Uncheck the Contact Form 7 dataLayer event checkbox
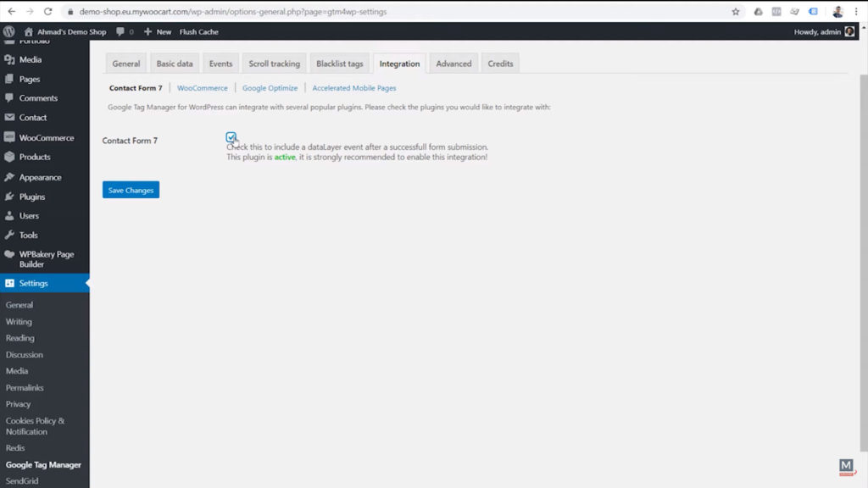 coord(231,136)
